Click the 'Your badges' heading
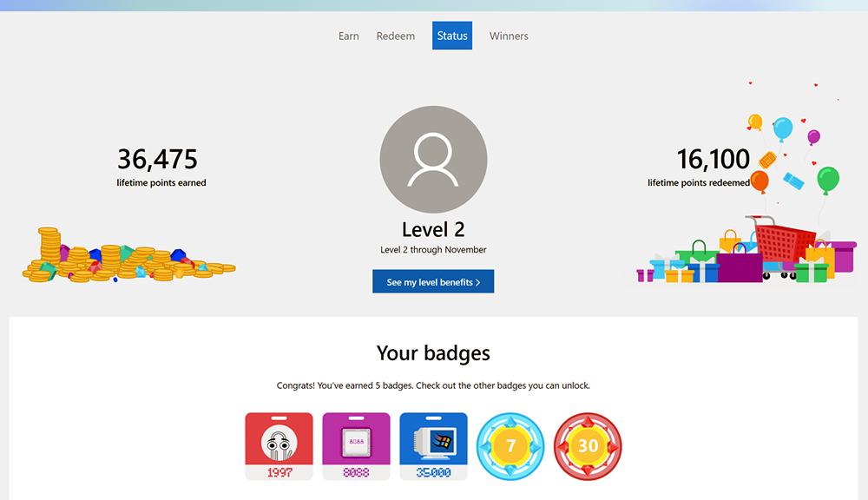This screenshot has height=500, width=868. click(433, 353)
